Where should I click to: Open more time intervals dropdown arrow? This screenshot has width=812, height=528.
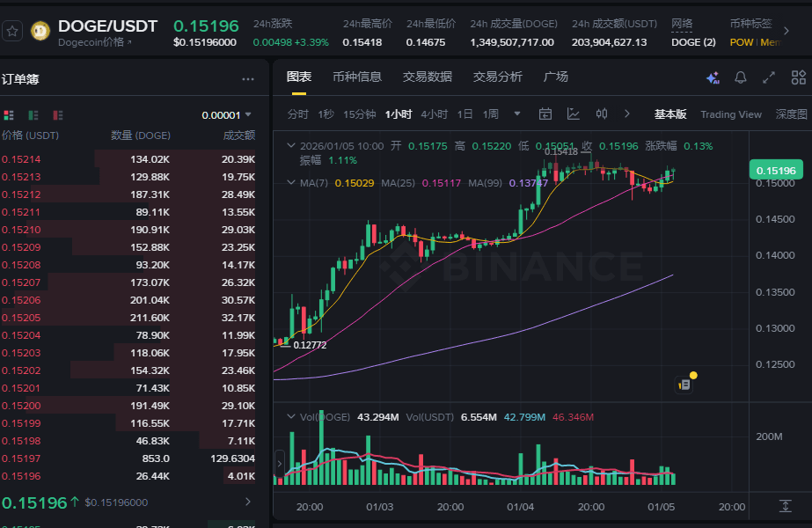tap(516, 114)
